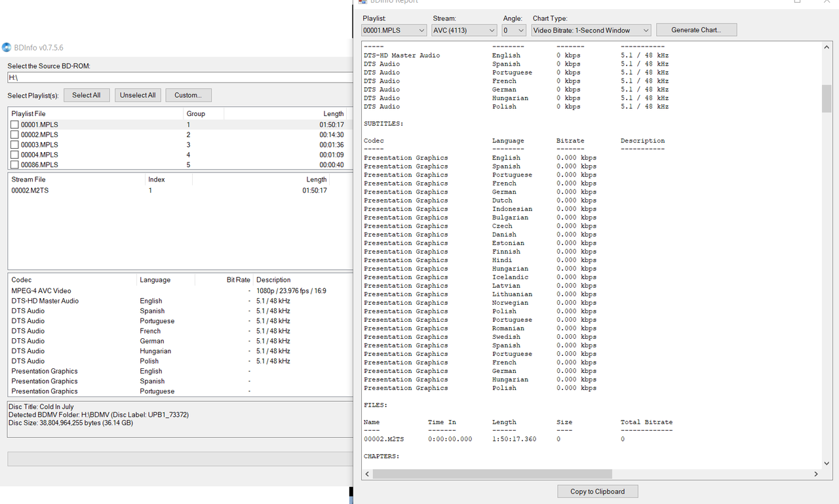Click Disc Title: Cold In July text
839x504 pixels.
pos(41,407)
